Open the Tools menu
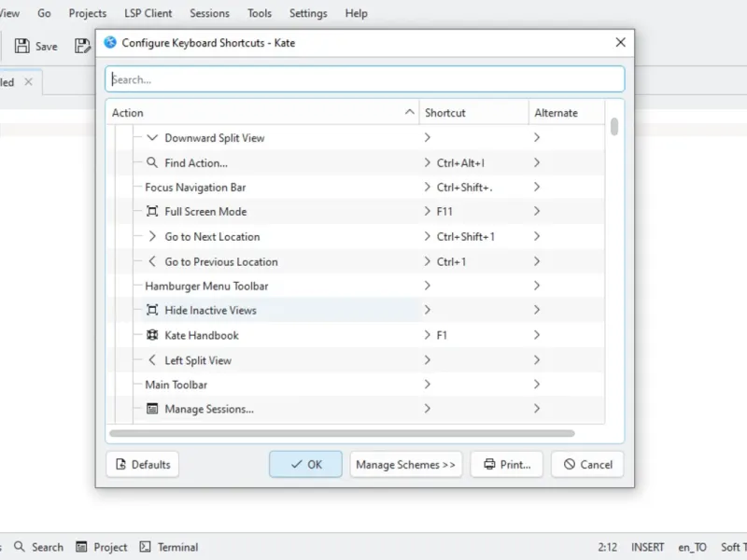 (x=260, y=13)
